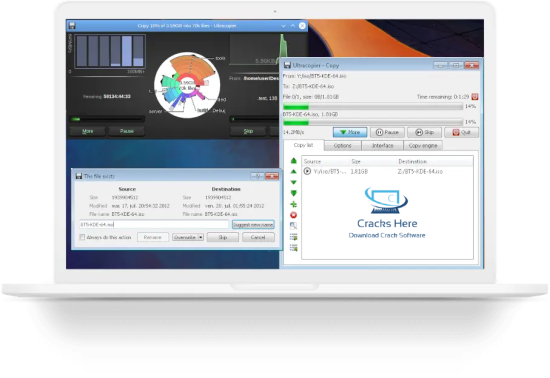The height and width of the screenshot is (378, 550).
Task: Pause the BT5-KDE-64.iso copy
Action: (387, 132)
